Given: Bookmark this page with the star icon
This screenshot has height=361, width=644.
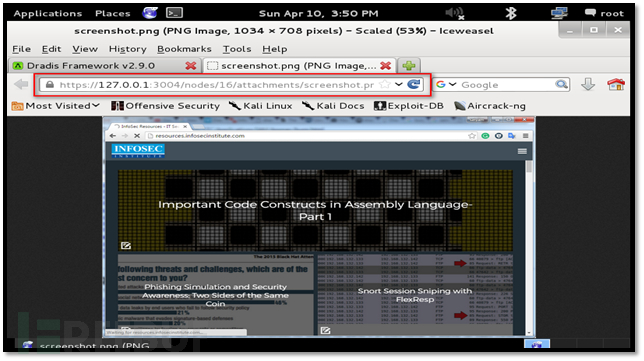Looking at the screenshot, I should (385, 84).
